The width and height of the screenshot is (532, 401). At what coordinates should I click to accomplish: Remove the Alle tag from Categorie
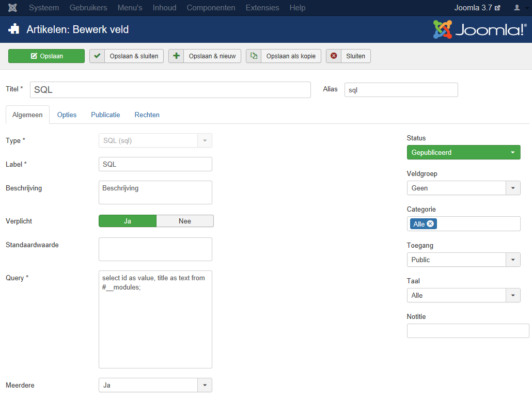[x=430, y=224]
